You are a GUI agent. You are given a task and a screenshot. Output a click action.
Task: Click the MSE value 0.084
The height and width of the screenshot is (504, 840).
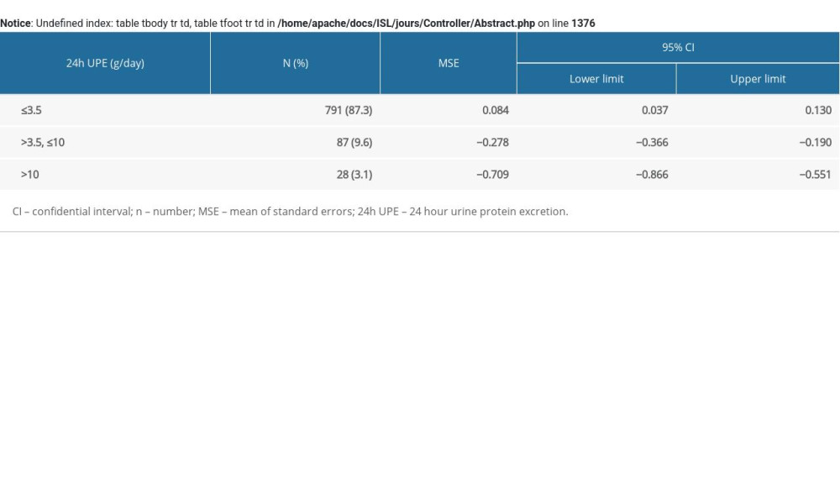click(495, 110)
